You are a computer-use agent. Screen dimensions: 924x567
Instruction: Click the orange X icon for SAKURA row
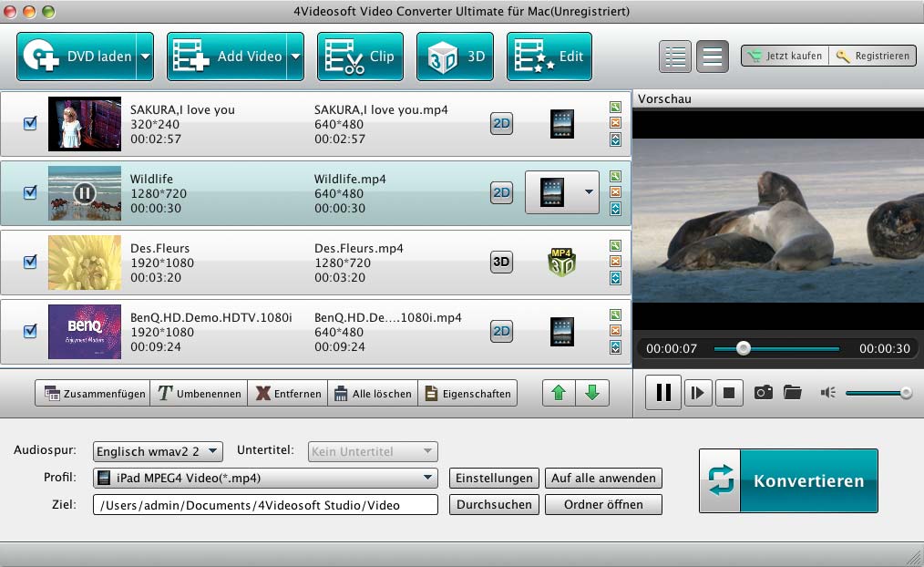click(615, 122)
